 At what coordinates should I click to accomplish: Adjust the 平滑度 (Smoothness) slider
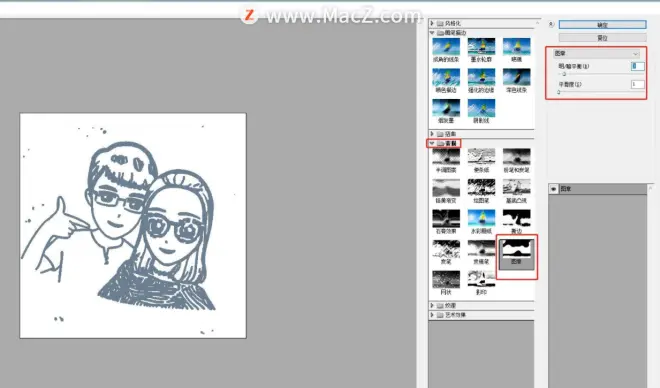pos(559,92)
